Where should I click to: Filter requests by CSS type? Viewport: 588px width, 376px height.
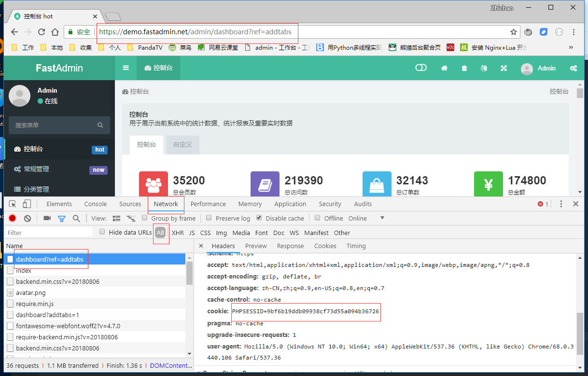click(206, 233)
